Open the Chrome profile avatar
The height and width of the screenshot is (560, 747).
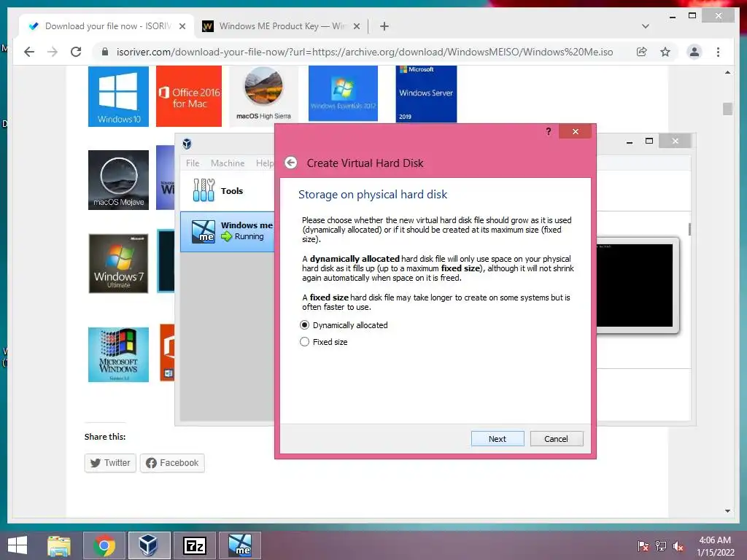(x=694, y=52)
